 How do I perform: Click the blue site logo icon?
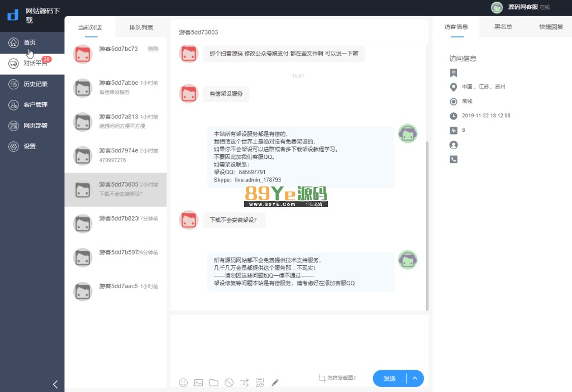click(x=13, y=15)
